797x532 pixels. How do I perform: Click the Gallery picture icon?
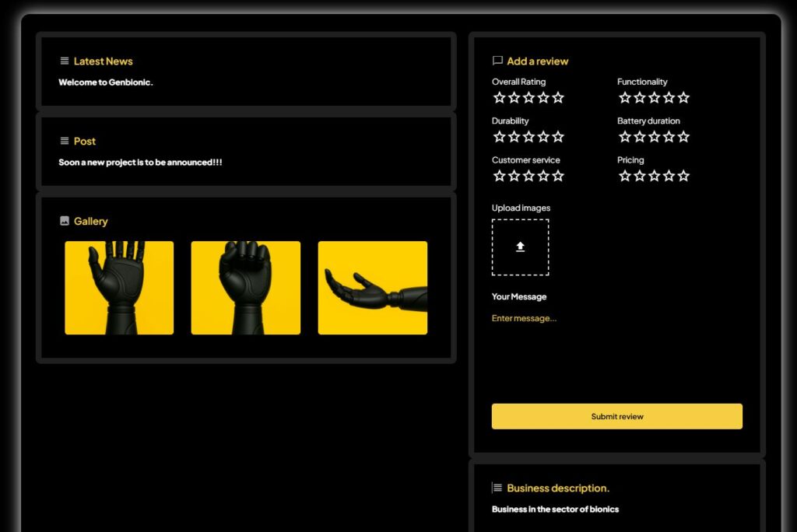[65, 221]
